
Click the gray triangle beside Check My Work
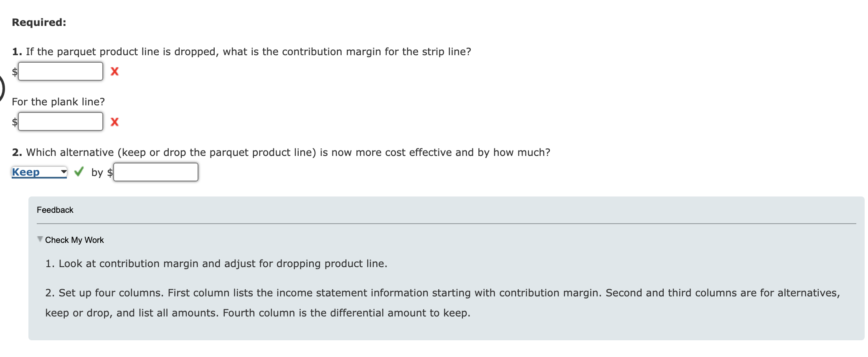tap(39, 240)
